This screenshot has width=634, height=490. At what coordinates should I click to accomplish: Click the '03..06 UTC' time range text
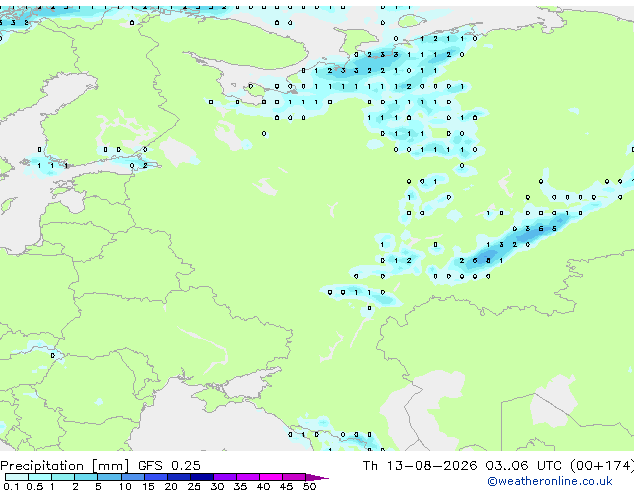(x=524, y=466)
